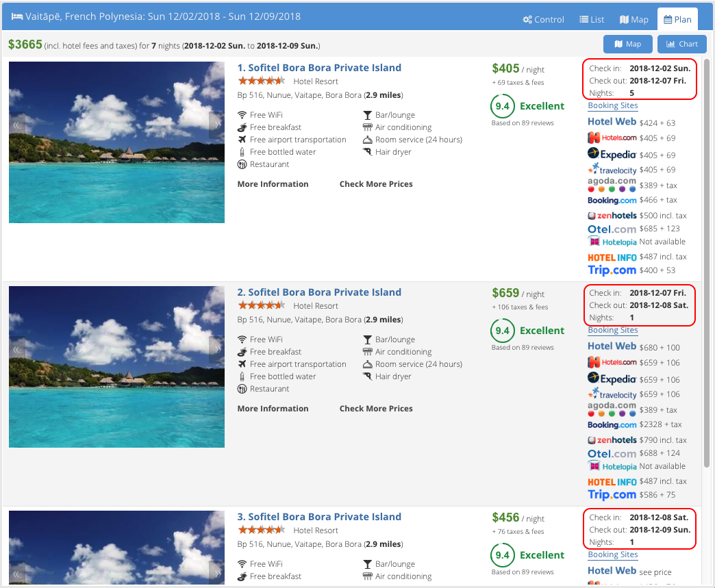Click the zenhotels logo priced $790 incl. tax
The width and height of the screenshot is (715, 588).
612,440
